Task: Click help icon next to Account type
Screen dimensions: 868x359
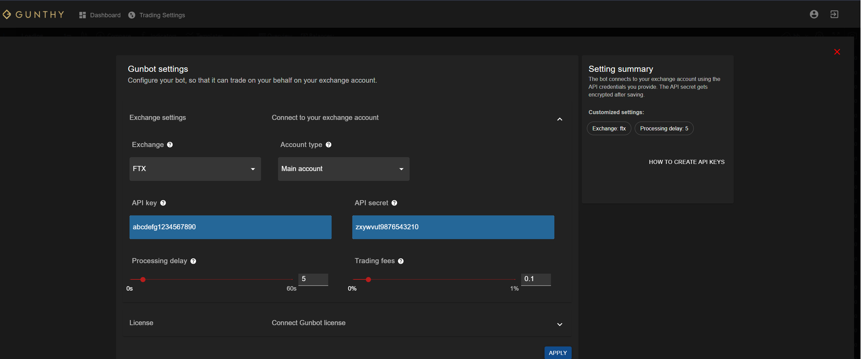Action: click(328, 145)
